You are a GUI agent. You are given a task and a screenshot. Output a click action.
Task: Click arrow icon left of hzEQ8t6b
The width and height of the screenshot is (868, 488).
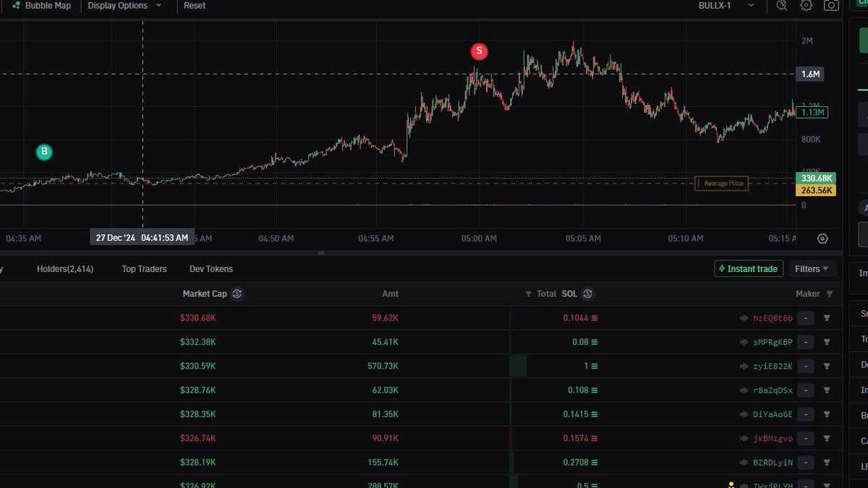pos(744,318)
